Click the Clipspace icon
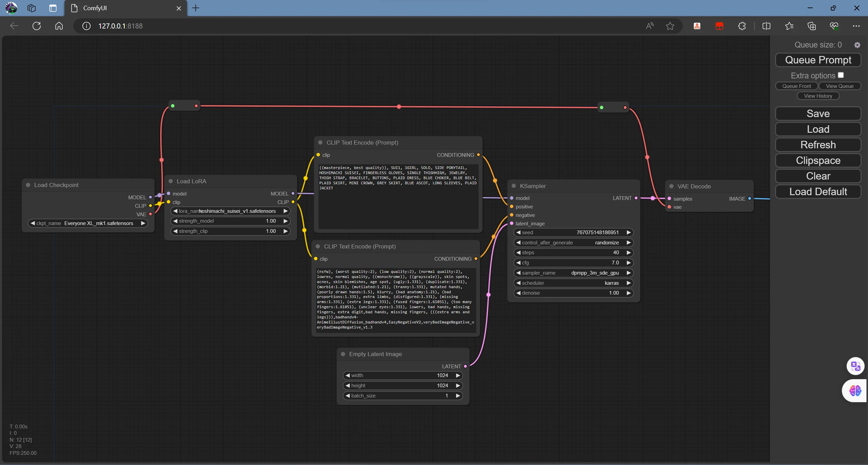The image size is (868, 465). click(x=818, y=160)
